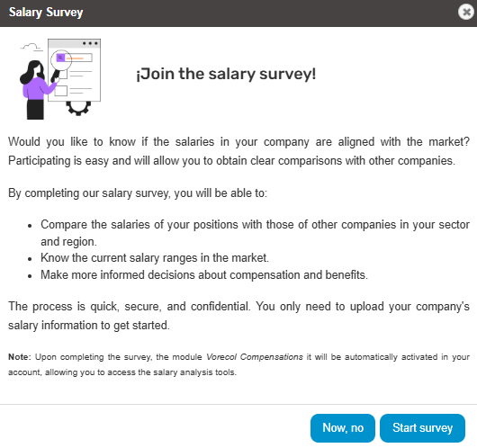The width and height of the screenshot is (477, 448).
Task: Click the italic "Vorecol Compensations" text
Action: pyautogui.click(x=255, y=357)
